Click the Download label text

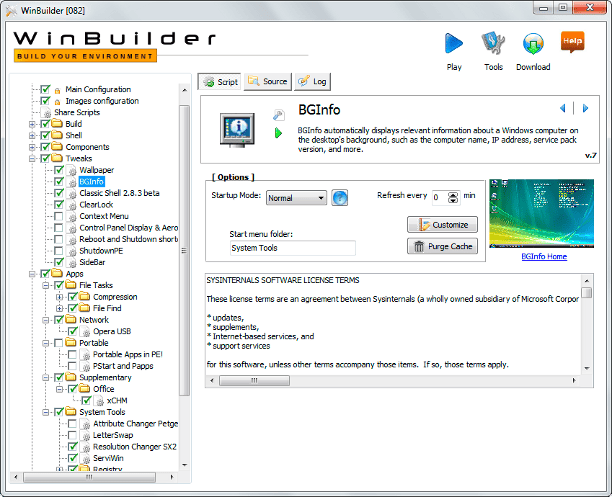click(533, 67)
